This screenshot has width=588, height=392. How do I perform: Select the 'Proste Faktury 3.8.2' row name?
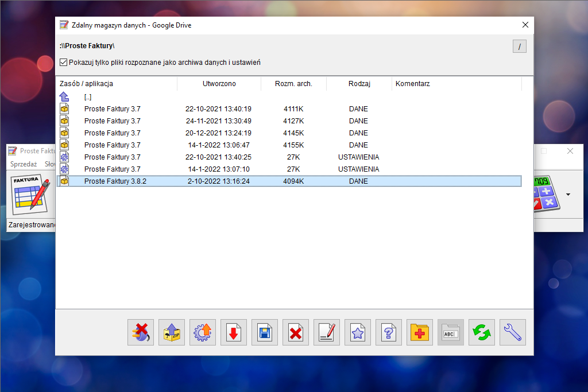(x=115, y=181)
